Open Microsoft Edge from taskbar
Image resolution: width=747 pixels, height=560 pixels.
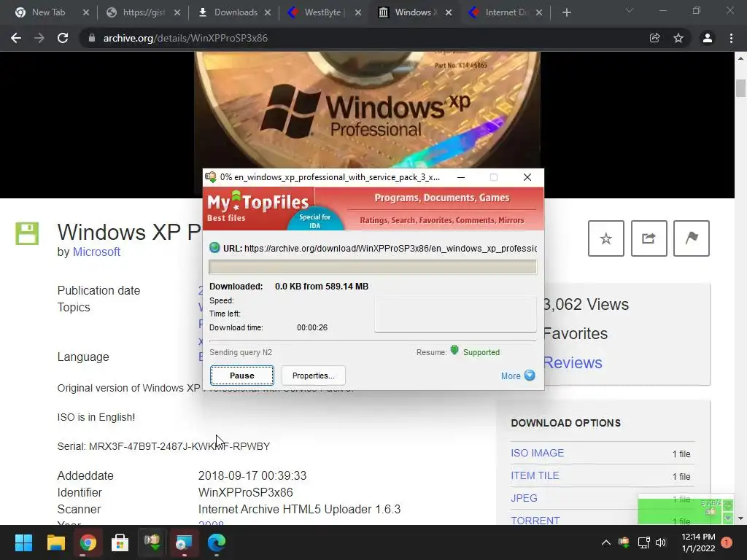[x=216, y=542]
